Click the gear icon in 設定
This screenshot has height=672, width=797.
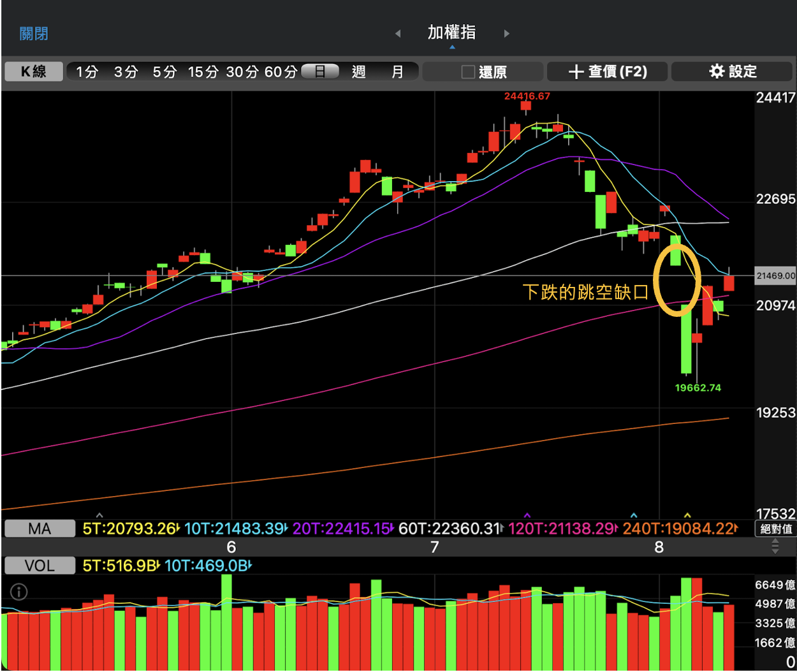click(x=717, y=71)
